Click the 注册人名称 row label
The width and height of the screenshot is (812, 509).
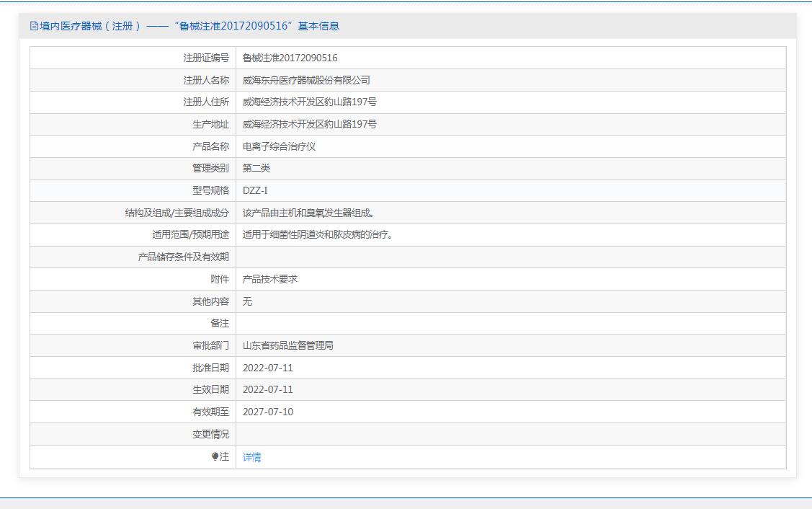click(206, 80)
